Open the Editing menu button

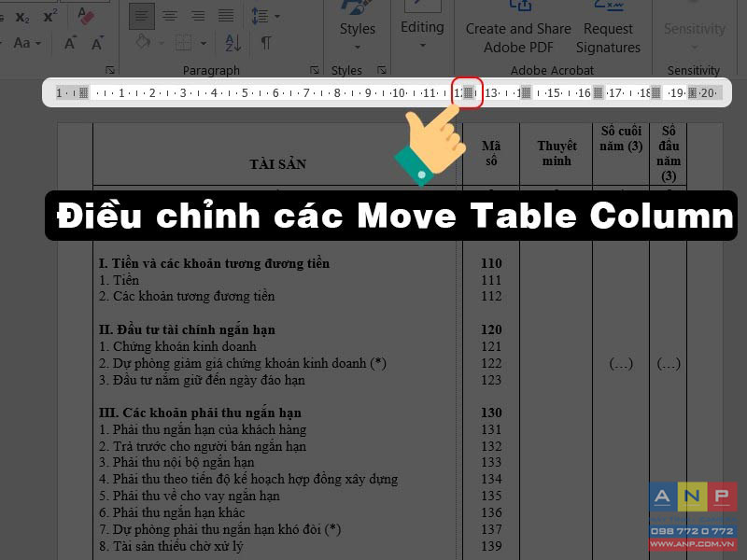(422, 27)
